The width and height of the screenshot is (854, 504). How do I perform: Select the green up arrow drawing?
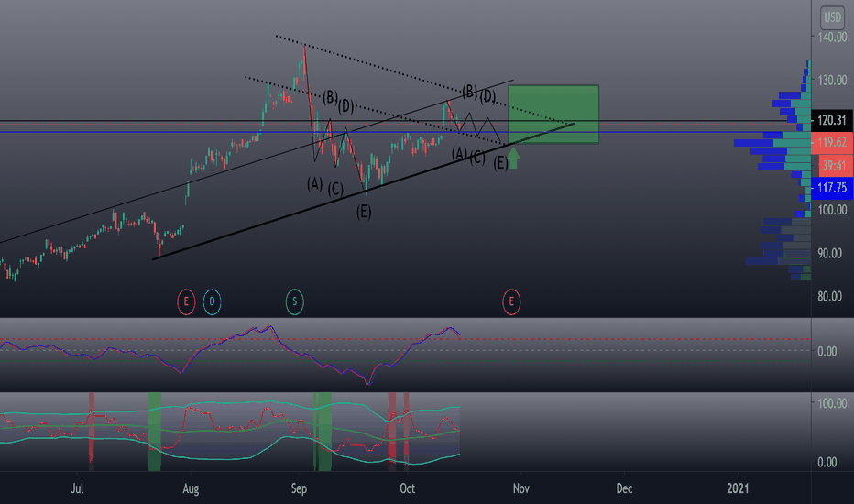click(513, 158)
